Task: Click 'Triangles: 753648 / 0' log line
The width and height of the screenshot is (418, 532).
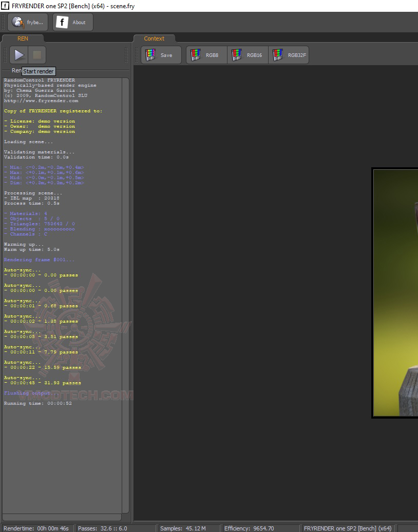Action: click(x=40, y=224)
